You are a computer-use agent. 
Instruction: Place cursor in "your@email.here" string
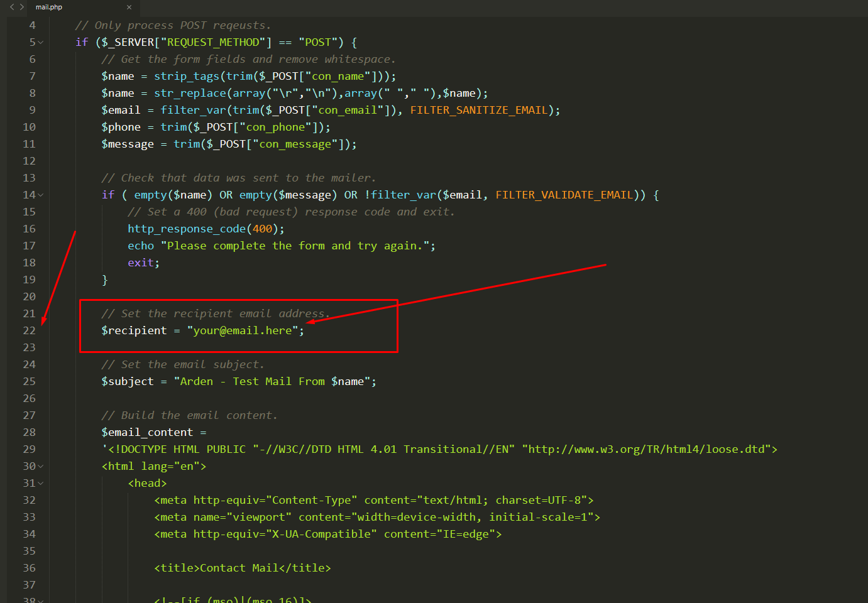[243, 330]
